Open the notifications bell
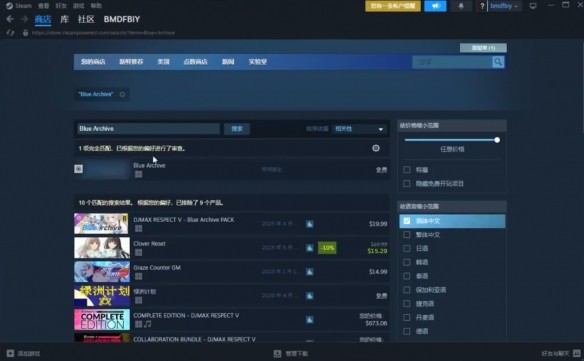This screenshot has height=361, width=584. pyautogui.click(x=461, y=6)
